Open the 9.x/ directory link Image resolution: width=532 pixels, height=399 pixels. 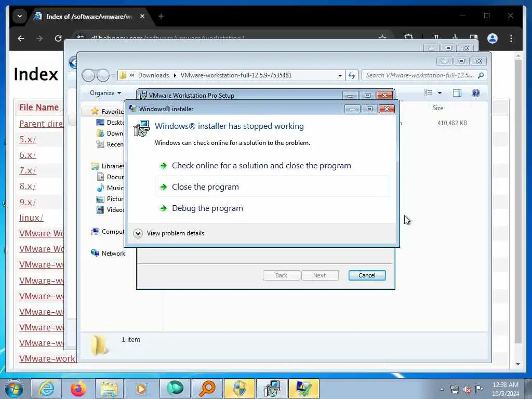(28, 202)
